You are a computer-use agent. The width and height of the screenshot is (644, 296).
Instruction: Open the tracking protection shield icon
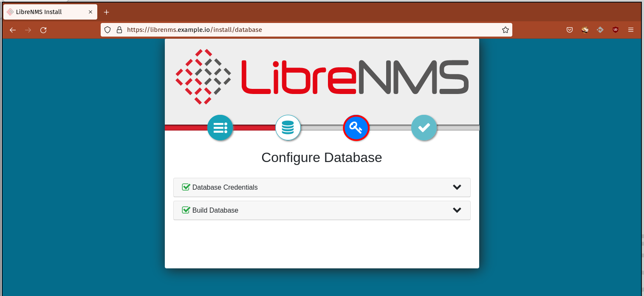tap(107, 30)
